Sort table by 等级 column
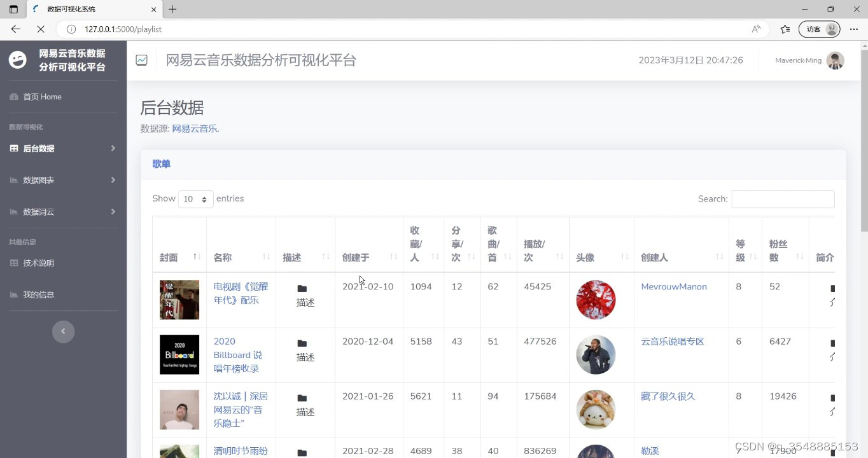This screenshot has height=458, width=868. pos(745,245)
